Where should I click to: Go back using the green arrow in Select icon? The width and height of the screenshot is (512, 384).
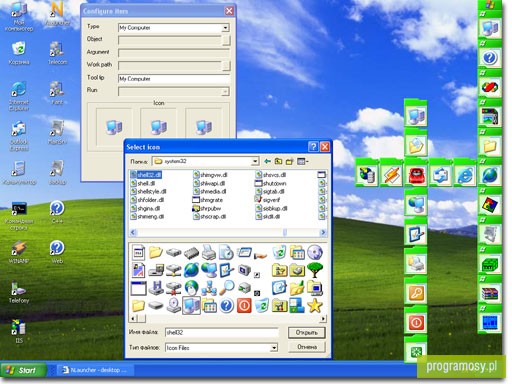tap(267, 161)
